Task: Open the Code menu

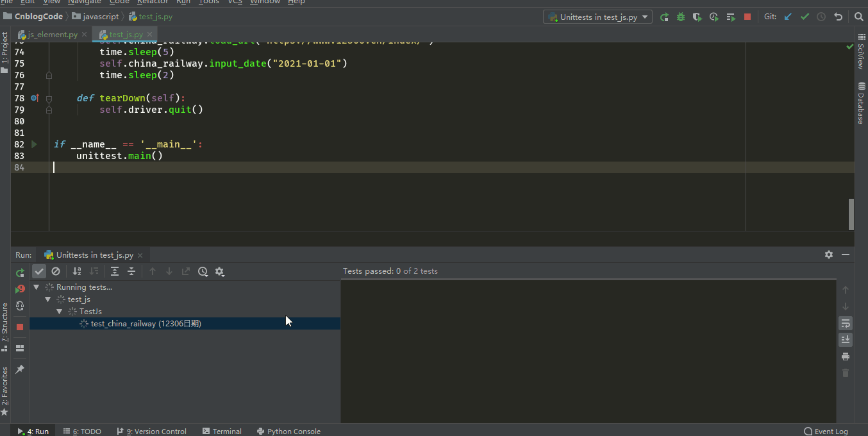Action: [119, 2]
